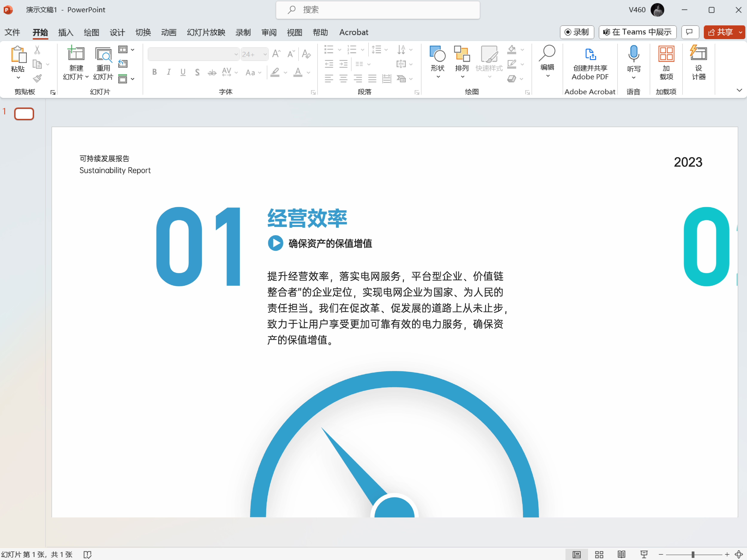Screen dimensions: 747x560
Task: Apply underline formatting
Action: pyautogui.click(x=183, y=72)
